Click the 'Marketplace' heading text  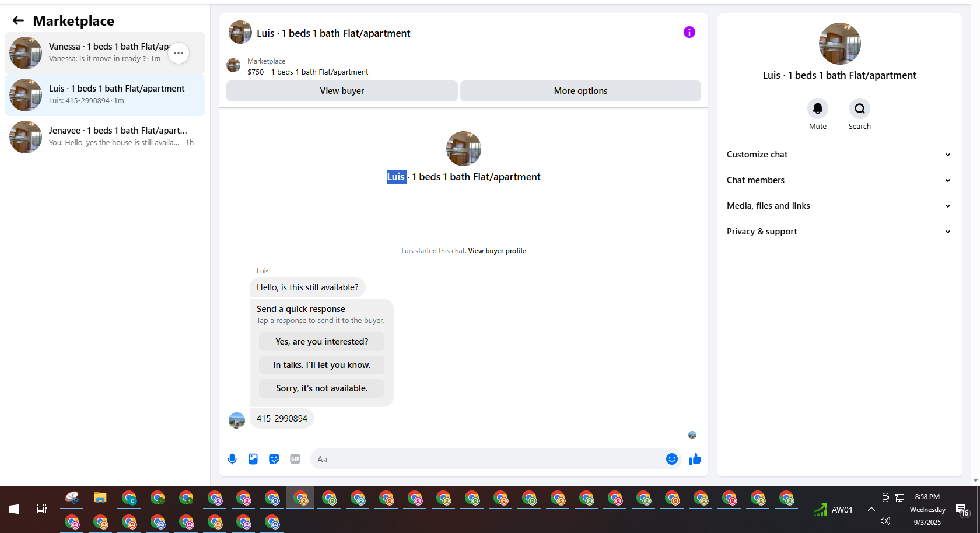pyautogui.click(x=73, y=21)
